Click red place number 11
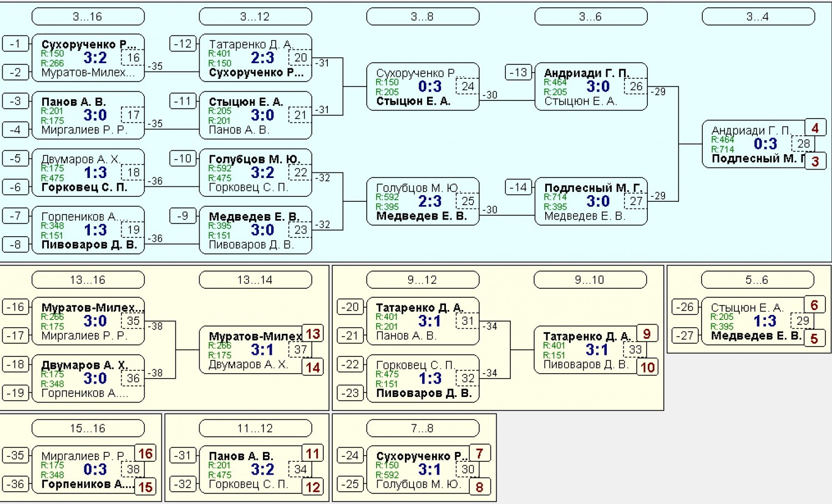 [313, 454]
